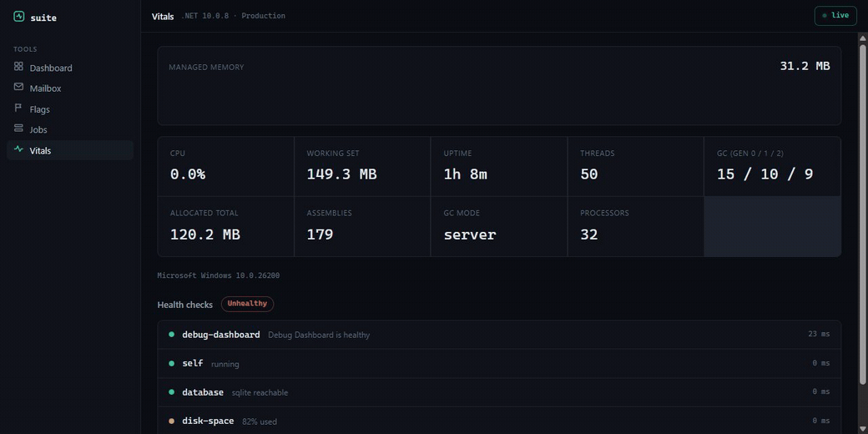Click the suite brand name

[x=43, y=18]
